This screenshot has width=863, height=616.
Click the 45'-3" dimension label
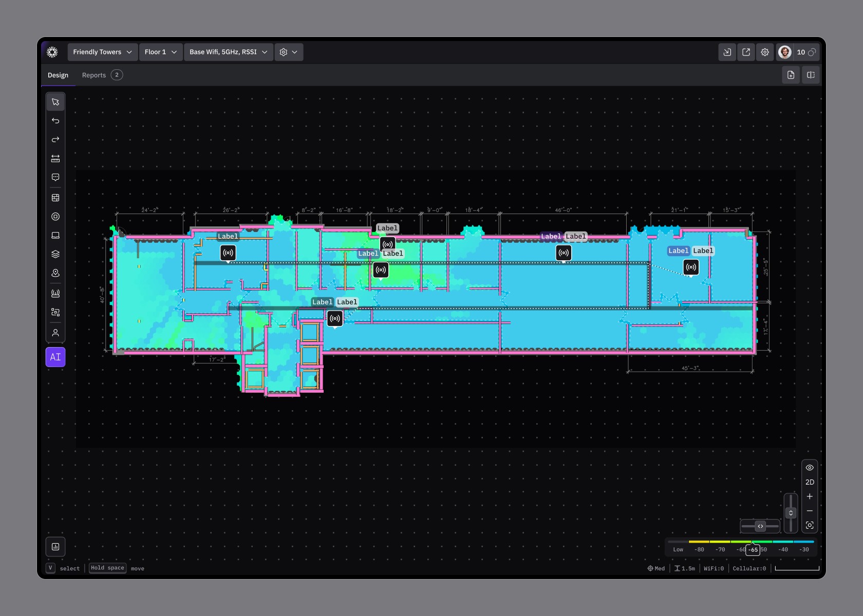[x=690, y=368]
